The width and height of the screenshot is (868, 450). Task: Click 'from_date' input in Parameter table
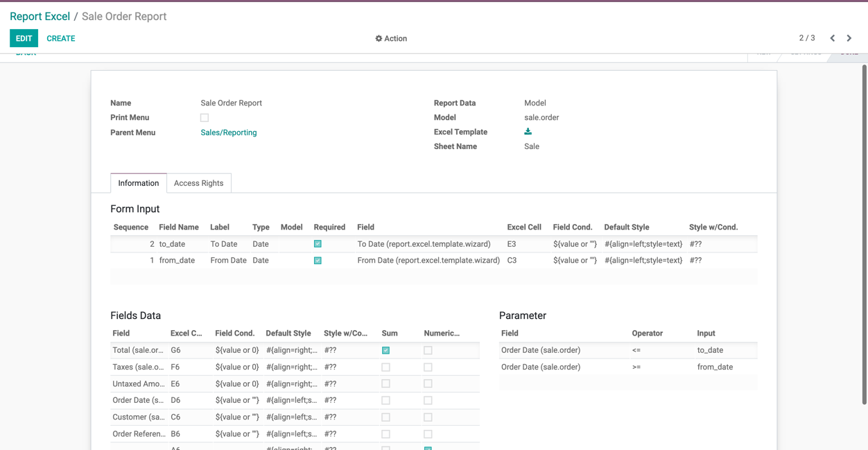tap(715, 367)
